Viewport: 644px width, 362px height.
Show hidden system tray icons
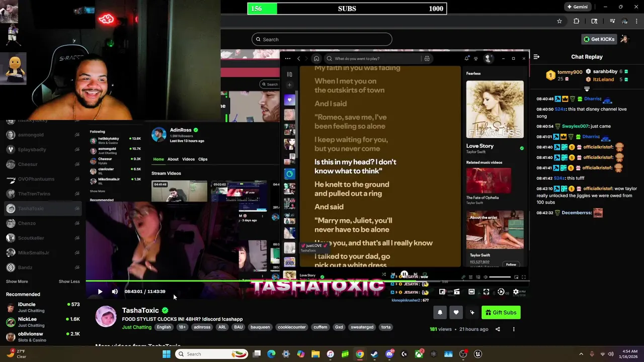point(581,354)
